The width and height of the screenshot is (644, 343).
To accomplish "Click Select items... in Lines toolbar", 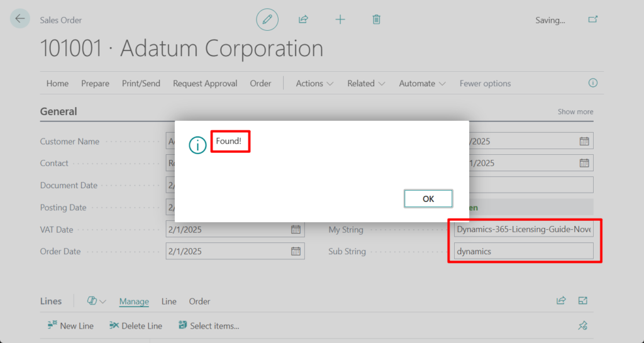I will [x=208, y=325].
